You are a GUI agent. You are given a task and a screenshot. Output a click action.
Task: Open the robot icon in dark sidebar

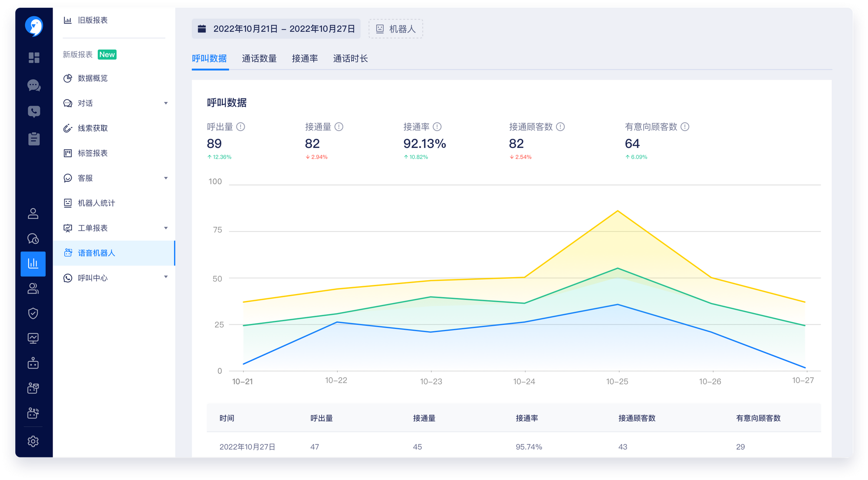point(33,363)
